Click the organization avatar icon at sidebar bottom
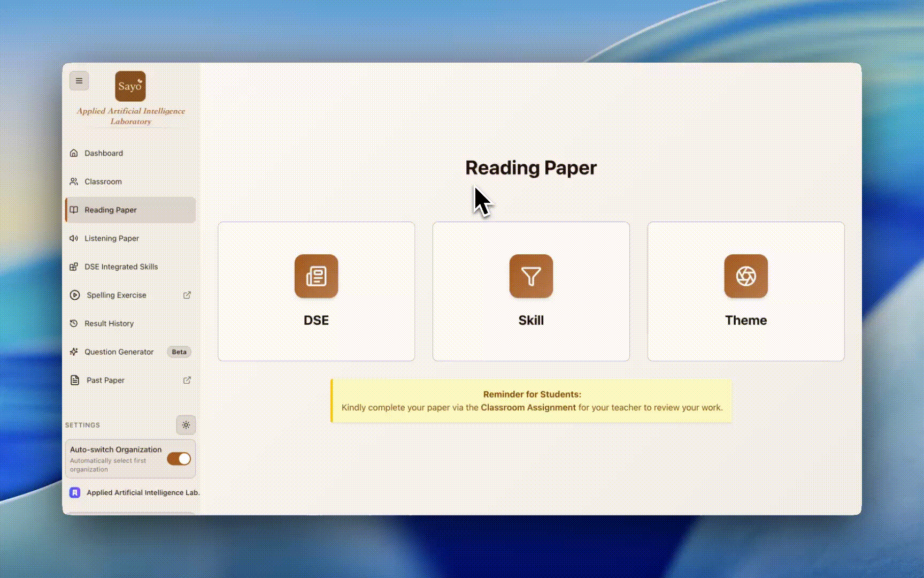 click(75, 492)
